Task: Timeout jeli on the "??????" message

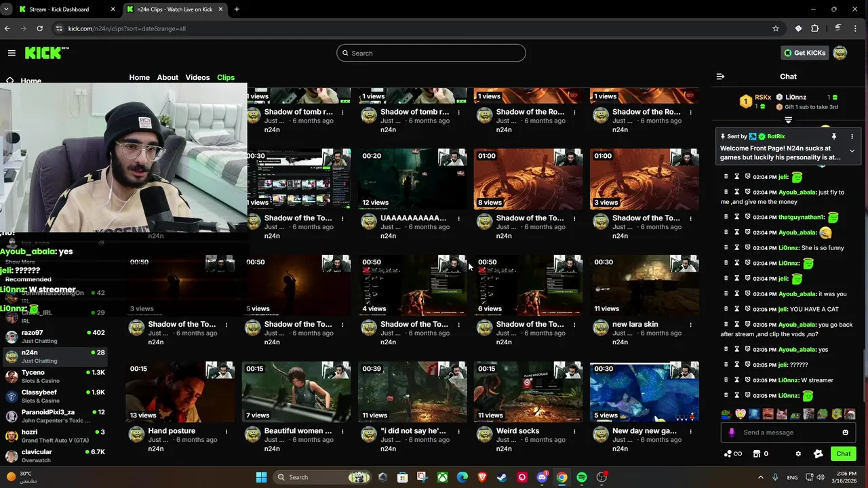Action: point(736,365)
